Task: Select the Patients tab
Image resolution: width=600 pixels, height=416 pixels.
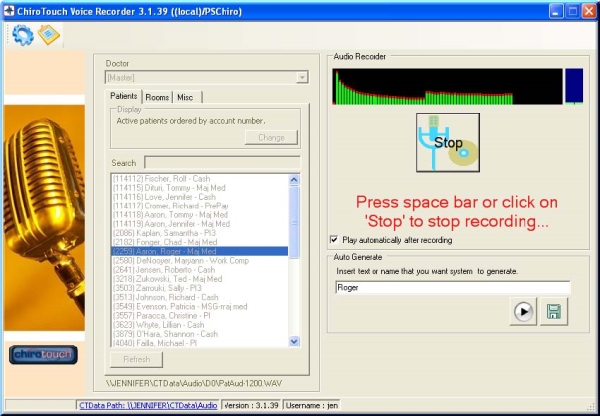Action: [124, 97]
